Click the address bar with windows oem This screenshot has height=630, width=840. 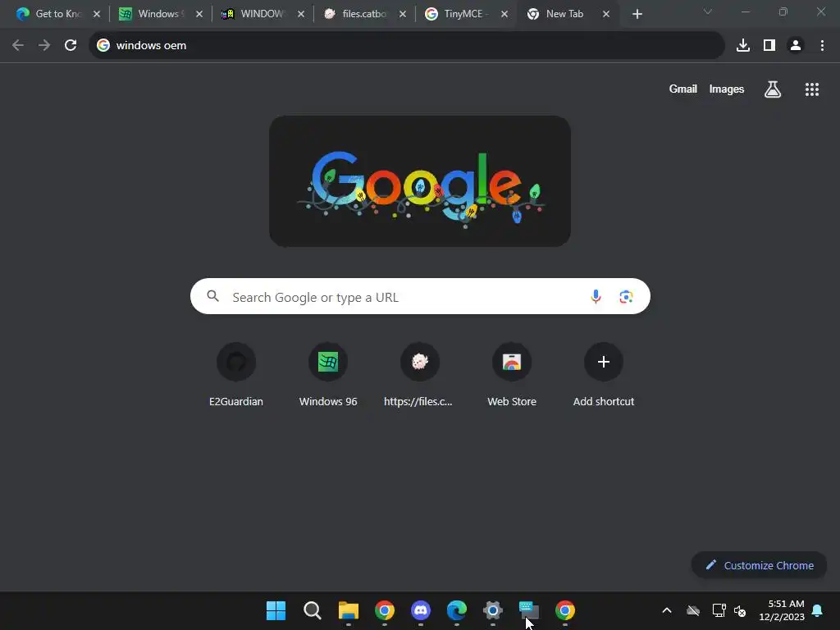tap(407, 46)
